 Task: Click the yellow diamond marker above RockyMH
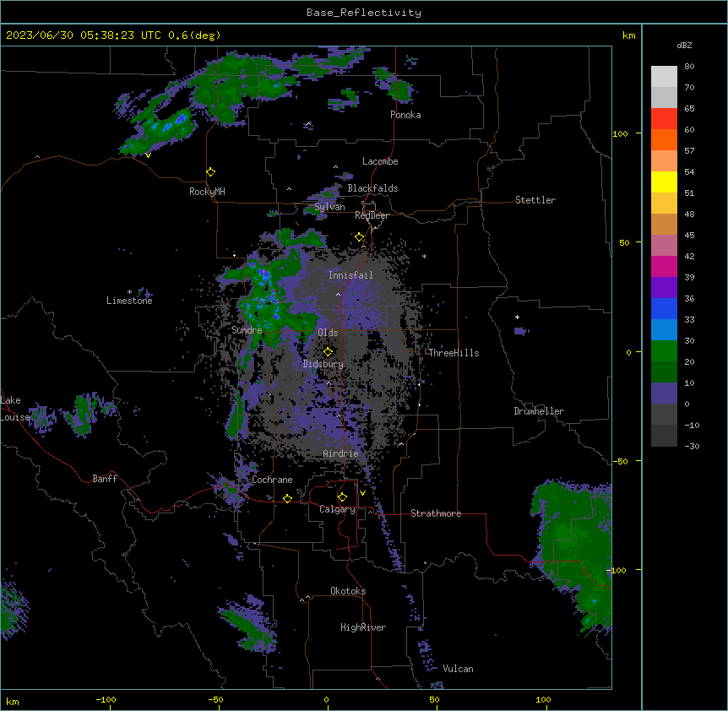click(210, 172)
